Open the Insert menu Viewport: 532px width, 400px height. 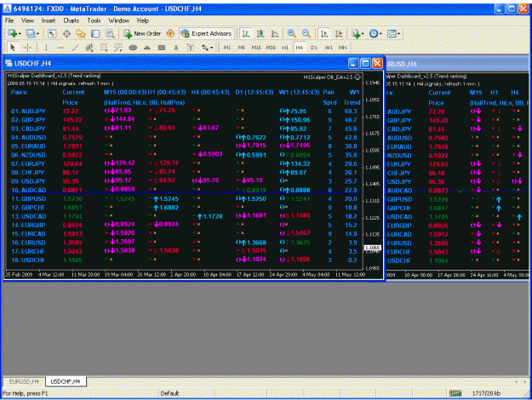click(x=49, y=20)
